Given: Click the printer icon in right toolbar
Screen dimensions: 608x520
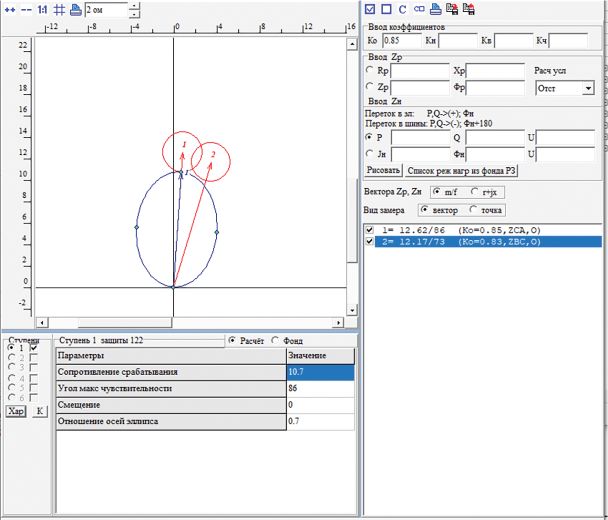Looking at the screenshot, I should 435,9.
